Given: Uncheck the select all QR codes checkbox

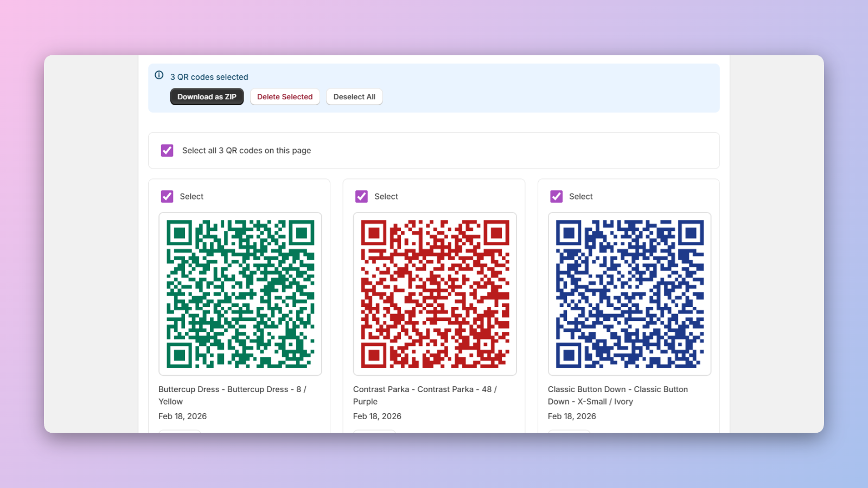Looking at the screenshot, I should (167, 150).
